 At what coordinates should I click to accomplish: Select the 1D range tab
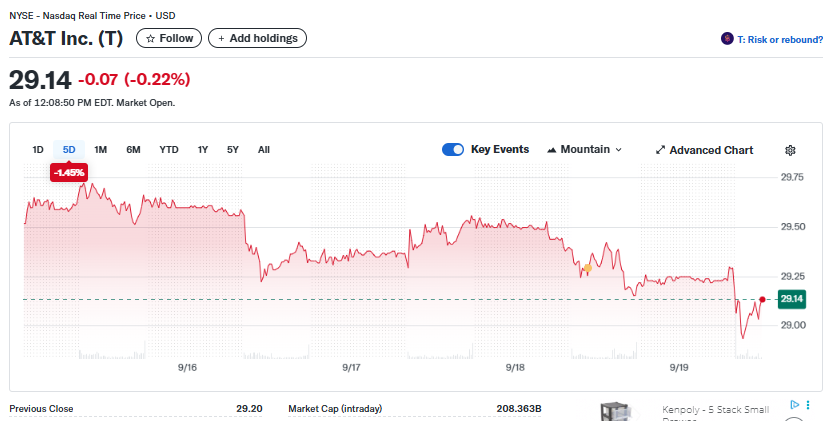click(x=38, y=149)
